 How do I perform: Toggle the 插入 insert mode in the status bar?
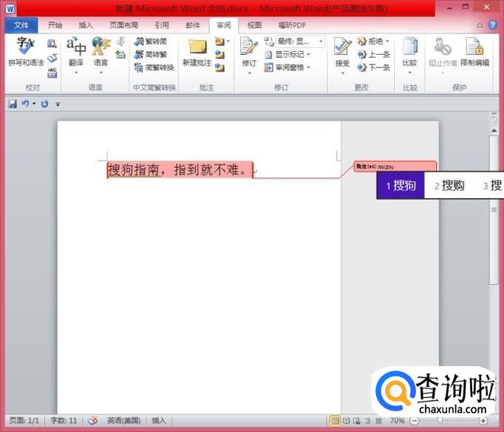tap(158, 420)
